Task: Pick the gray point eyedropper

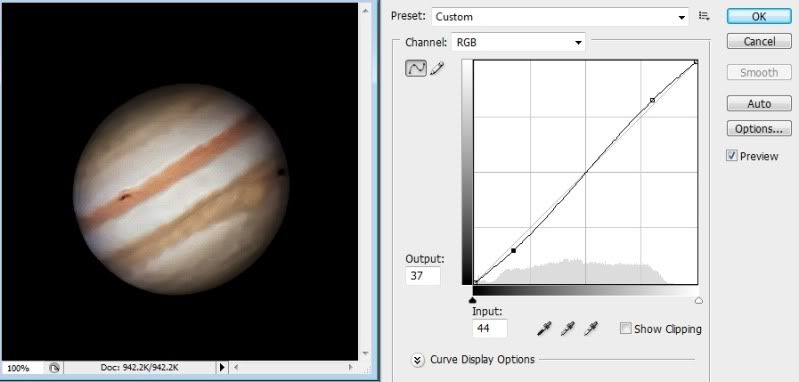Action: [x=568, y=329]
